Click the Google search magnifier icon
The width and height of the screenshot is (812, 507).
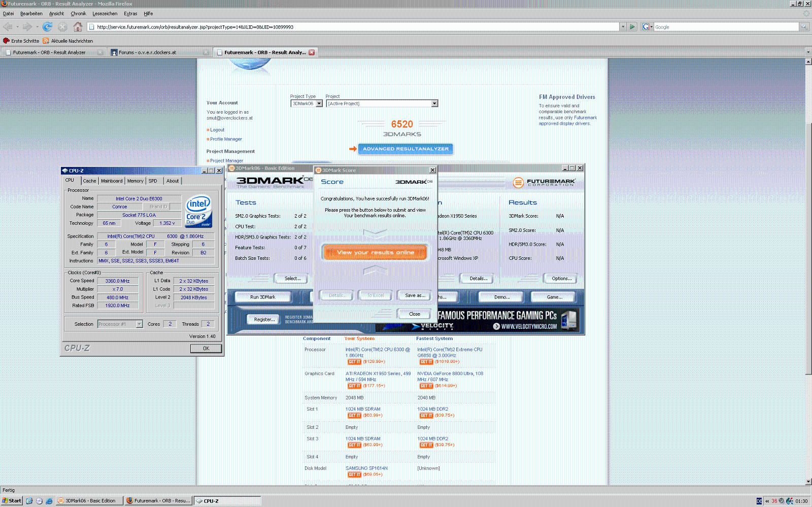point(804,27)
